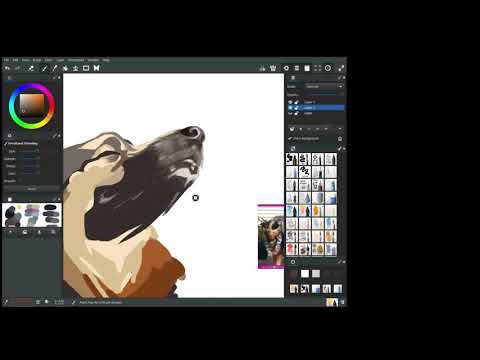The image size is (480, 360).
Task: Toggle the lock on the bottom layer
Action: point(296,113)
